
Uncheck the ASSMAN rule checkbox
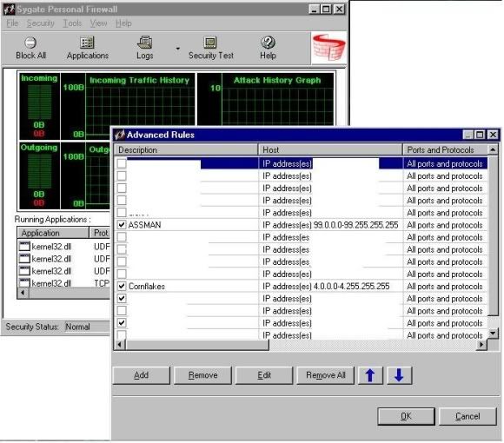click(122, 225)
